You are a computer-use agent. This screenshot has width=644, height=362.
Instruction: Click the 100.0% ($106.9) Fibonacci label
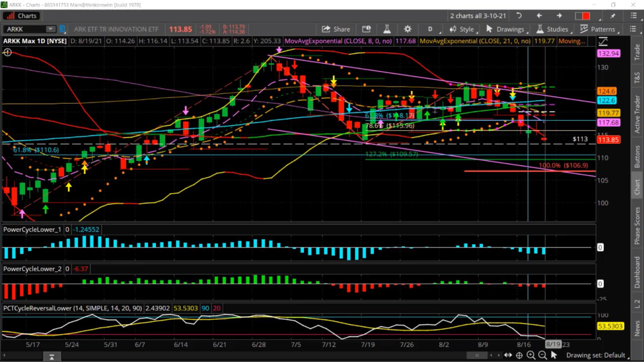pos(563,165)
